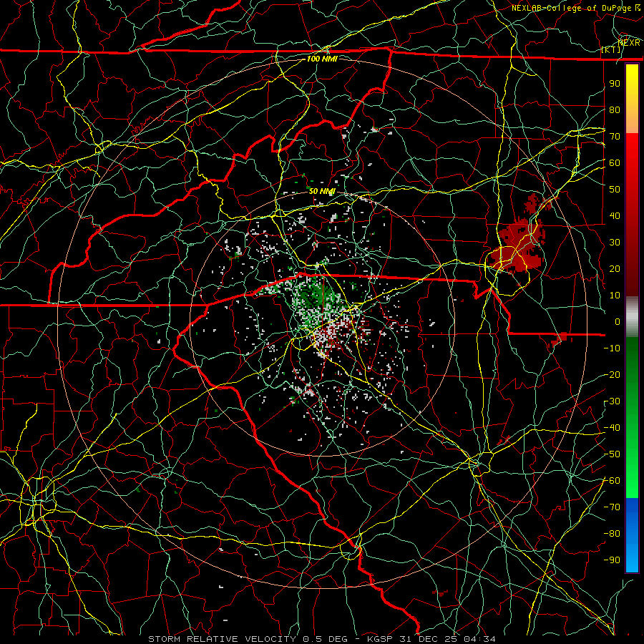This screenshot has width=644, height=644.
Task: Click the 40 value on velocity scale
Action: click(x=615, y=216)
